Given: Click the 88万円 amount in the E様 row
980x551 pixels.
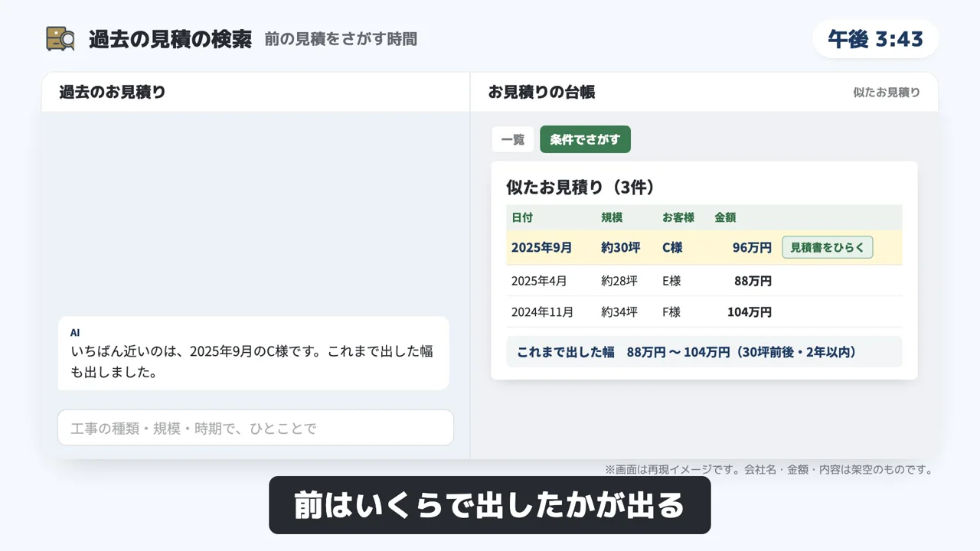Looking at the screenshot, I should 753,281.
